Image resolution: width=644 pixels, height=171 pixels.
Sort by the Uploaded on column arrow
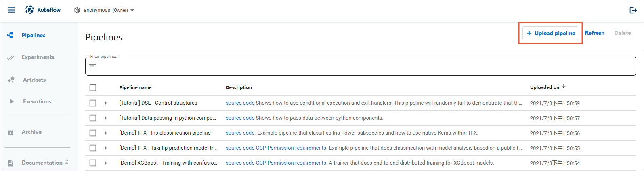click(x=564, y=87)
